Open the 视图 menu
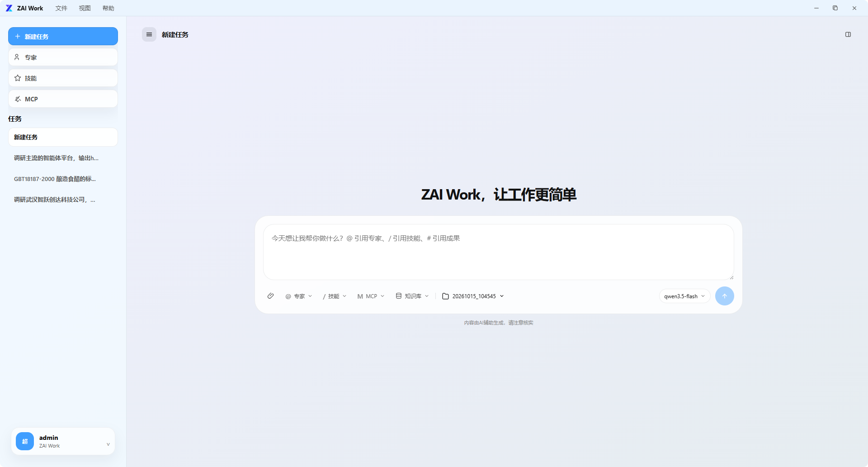Screen dimensions: 868x467 [x=85, y=8]
